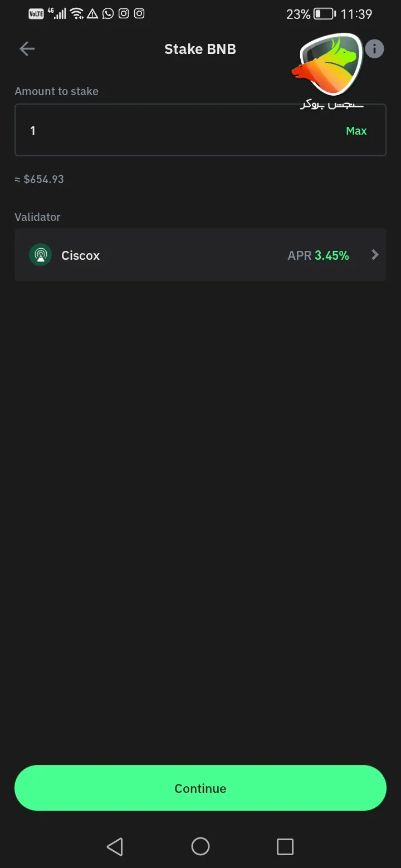Tap the VoLTE indicator icon
Image resolution: width=401 pixels, height=868 pixels.
coord(36,13)
